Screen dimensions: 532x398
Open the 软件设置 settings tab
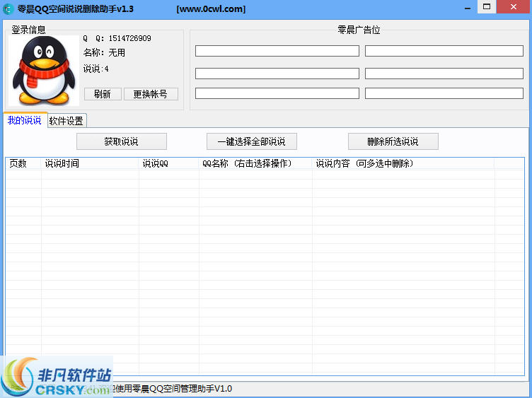66,121
